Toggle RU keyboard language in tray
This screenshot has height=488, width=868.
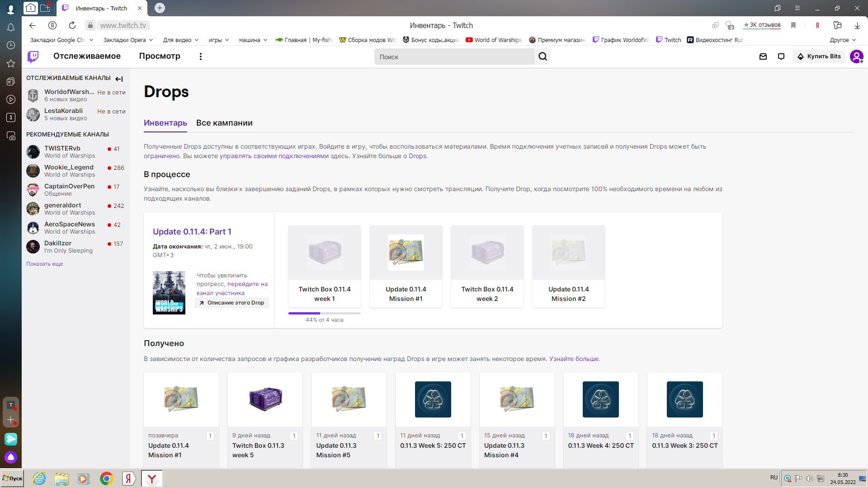pyautogui.click(x=774, y=478)
